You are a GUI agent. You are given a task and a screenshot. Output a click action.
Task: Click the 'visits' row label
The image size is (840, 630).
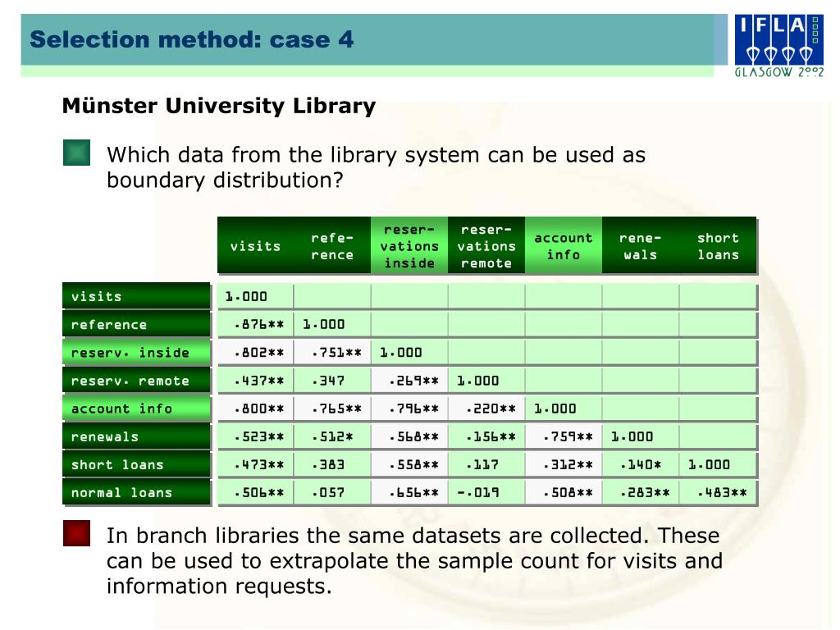137,296
